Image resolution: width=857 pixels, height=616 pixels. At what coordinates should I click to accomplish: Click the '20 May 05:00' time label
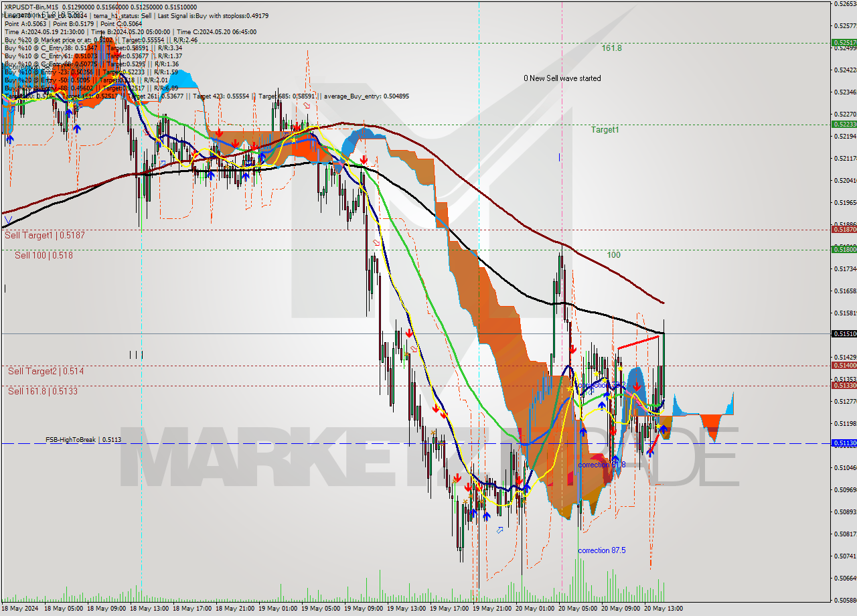click(x=578, y=609)
